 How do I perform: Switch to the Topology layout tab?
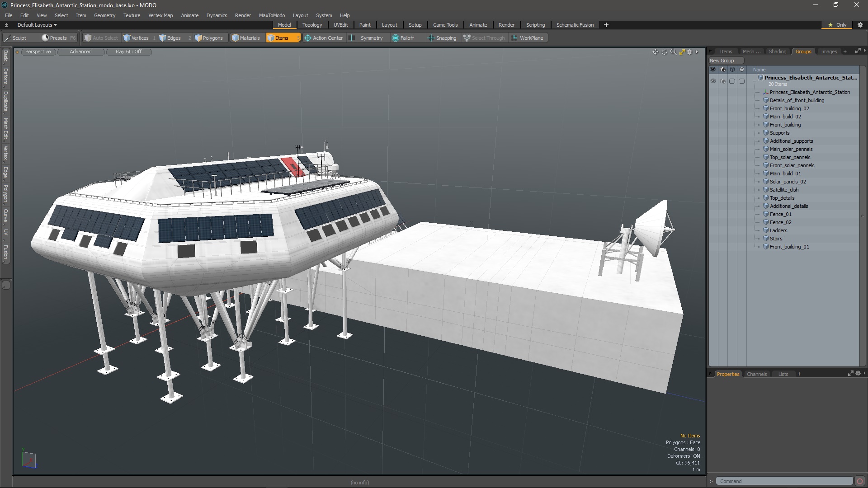[312, 25]
